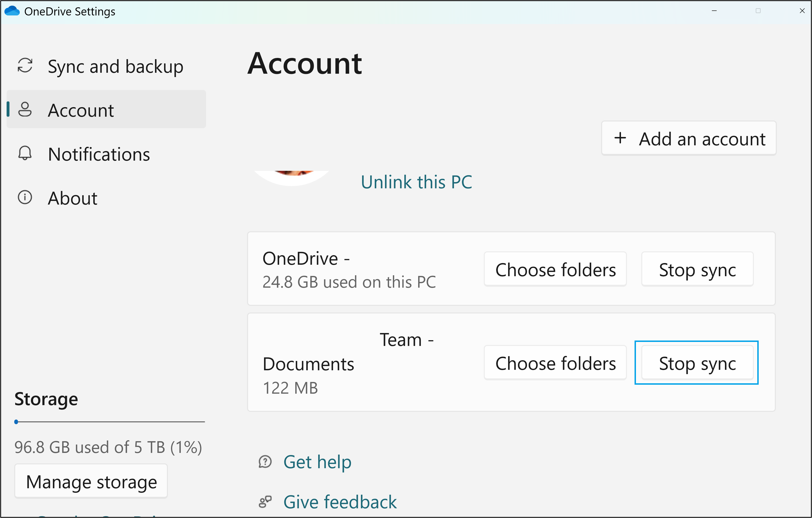Click the Get help link
This screenshot has width=812, height=518.
click(x=317, y=462)
